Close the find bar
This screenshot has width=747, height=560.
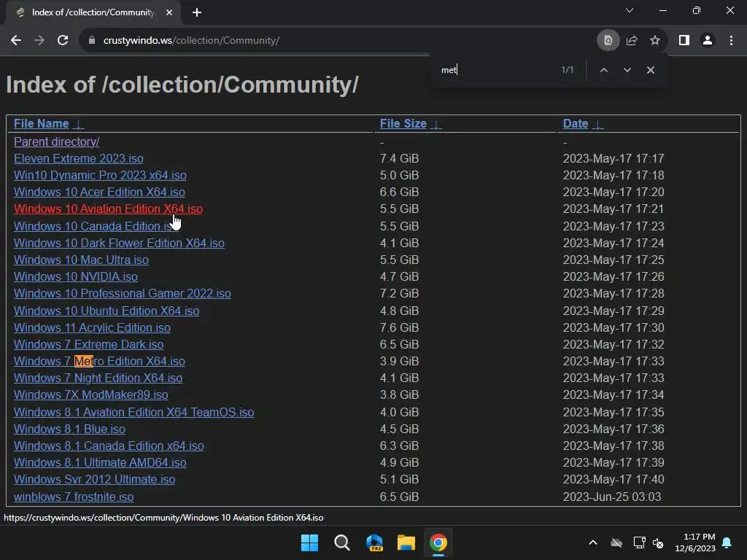coord(650,70)
